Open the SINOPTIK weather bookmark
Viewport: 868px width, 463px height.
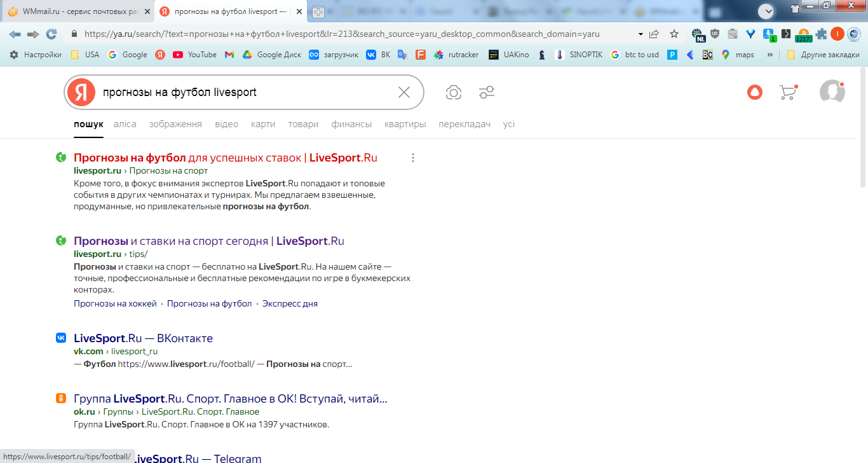click(x=578, y=55)
